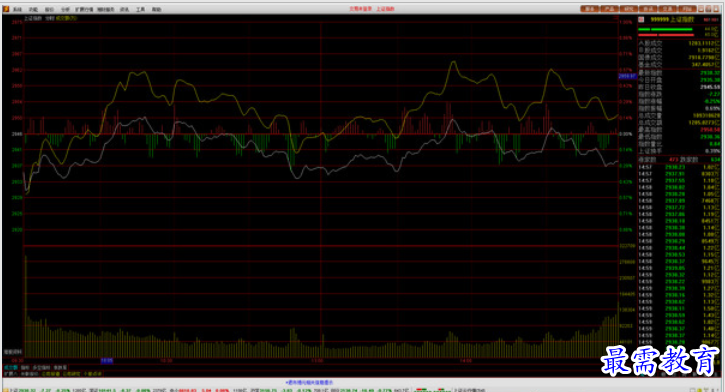Click the 最新指数 row

[x=679, y=73]
